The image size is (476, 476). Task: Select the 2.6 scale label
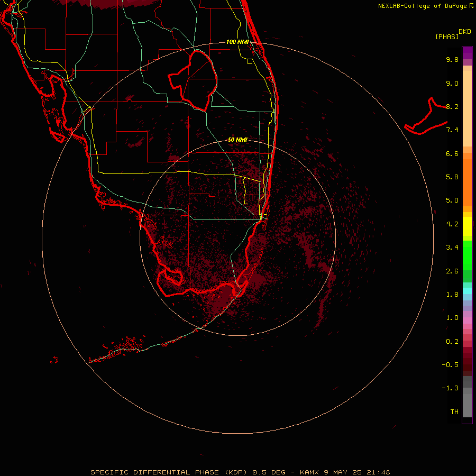[452, 271]
